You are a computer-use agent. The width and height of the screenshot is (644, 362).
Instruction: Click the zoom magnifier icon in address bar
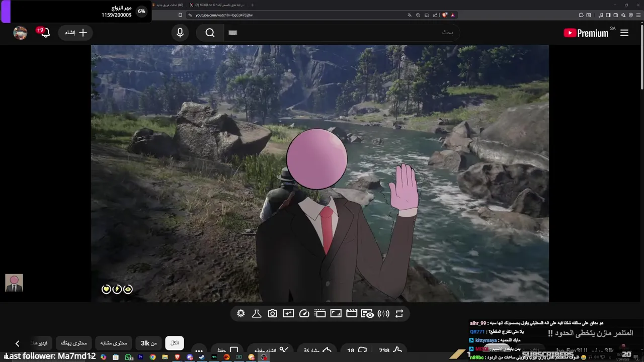tap(418, 15)
